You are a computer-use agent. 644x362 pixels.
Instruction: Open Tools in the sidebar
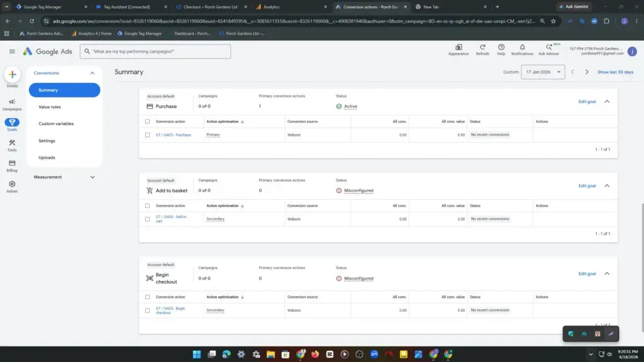[x=12, y=145]
